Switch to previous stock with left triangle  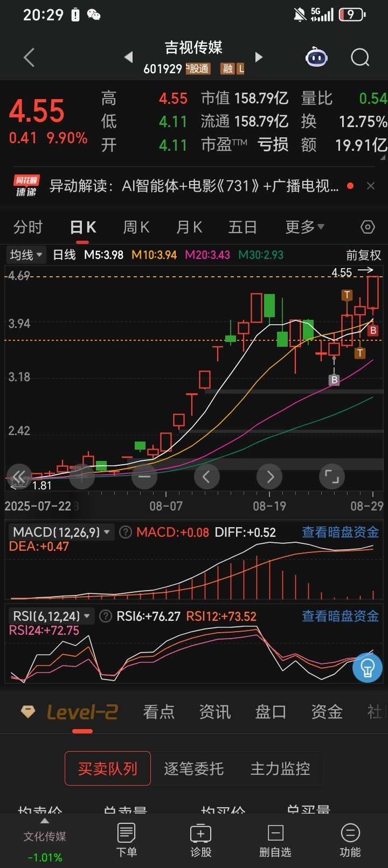coord(128,57)
